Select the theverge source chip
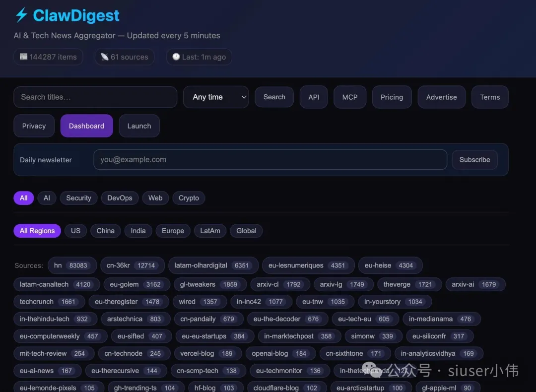 pos(409,284)
